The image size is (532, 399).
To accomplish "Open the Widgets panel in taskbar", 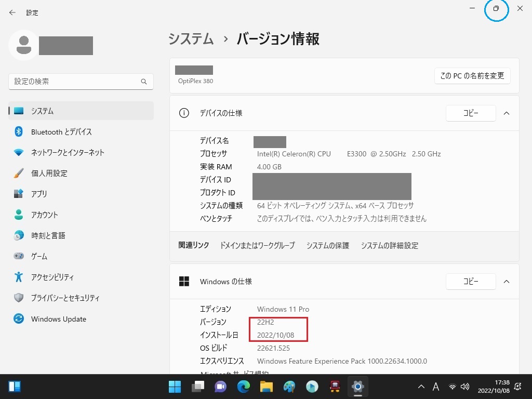I will tap(15, 387).
